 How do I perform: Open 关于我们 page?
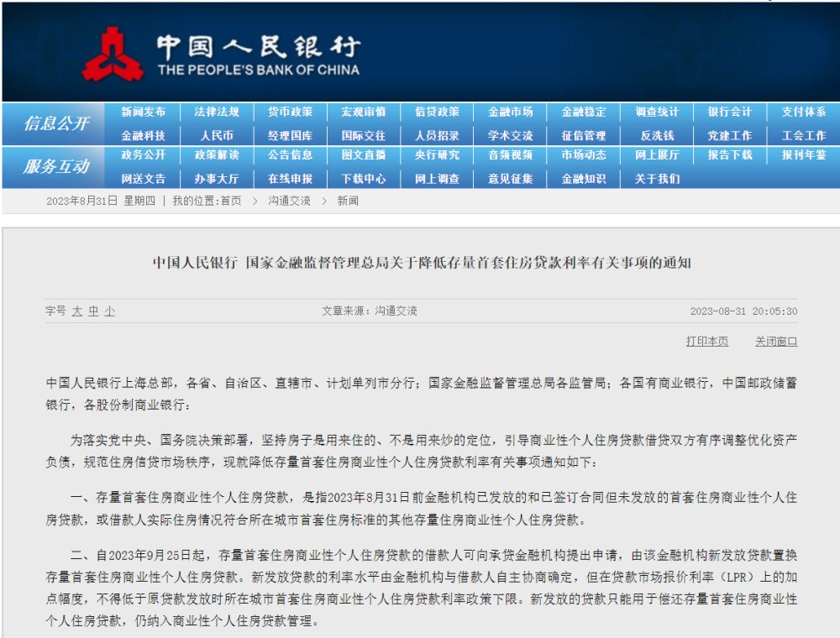657,179
